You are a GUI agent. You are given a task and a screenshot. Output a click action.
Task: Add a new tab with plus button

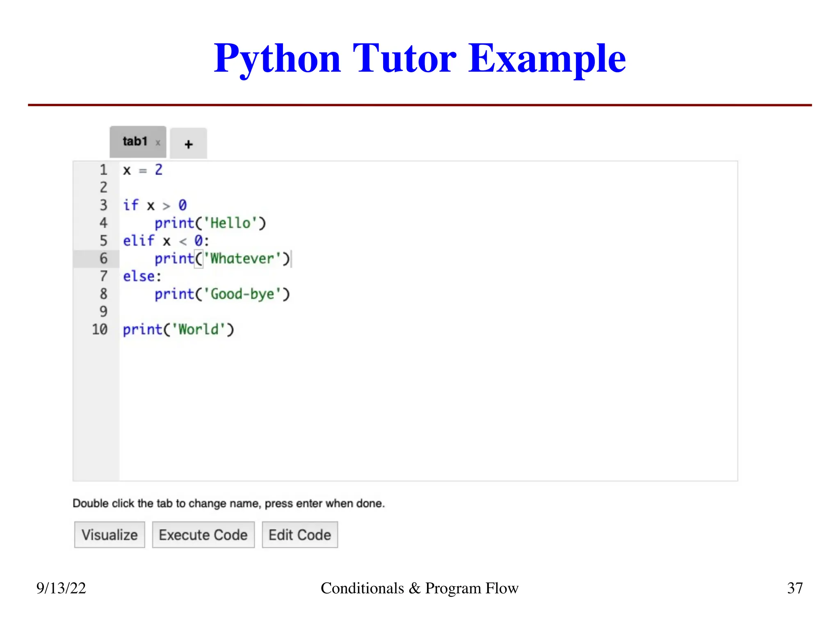pyautogui.click(x=188, y=144)
